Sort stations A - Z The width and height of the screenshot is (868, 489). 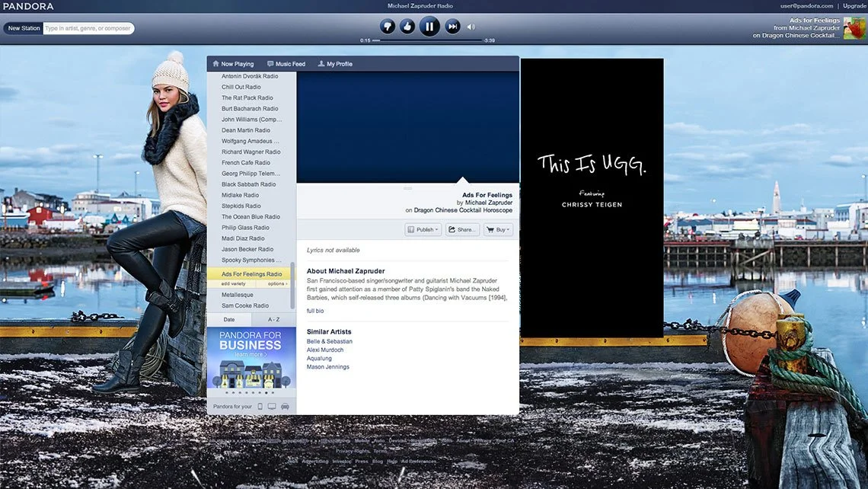tap(273, 320)
